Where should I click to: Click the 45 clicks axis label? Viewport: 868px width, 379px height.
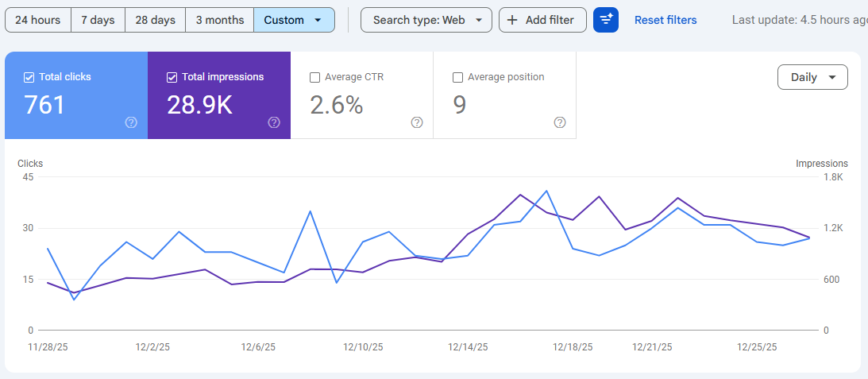pos(28,177)
